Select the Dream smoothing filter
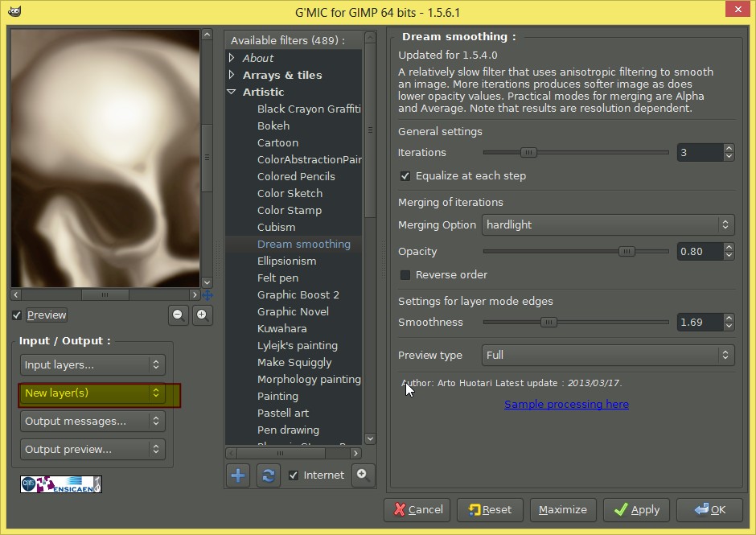Image resolution: width=756 pixels, height=535 pixels. tap(304, 244)
